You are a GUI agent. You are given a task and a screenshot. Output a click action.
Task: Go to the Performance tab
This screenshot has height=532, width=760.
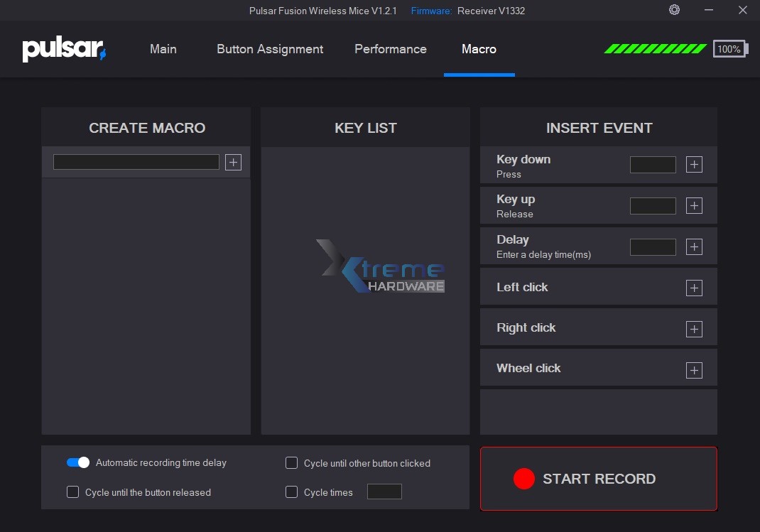tap(391, 49)
